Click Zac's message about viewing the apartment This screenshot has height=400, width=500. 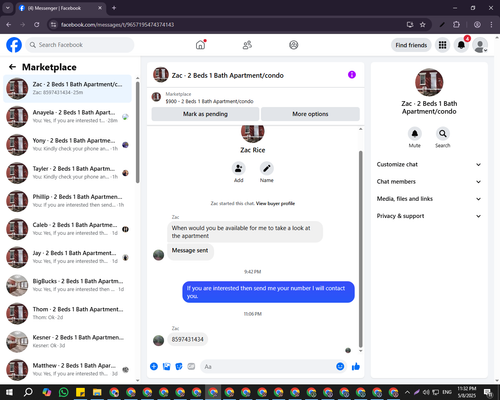pos(245,232)
